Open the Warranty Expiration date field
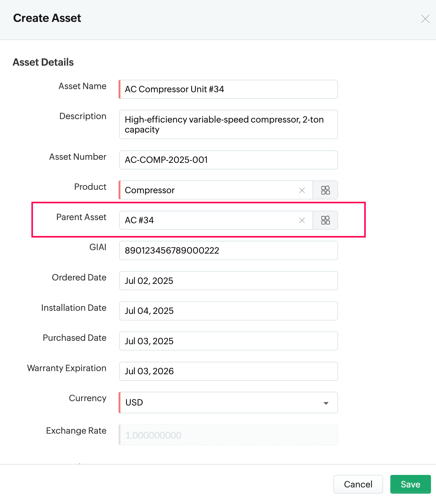Viewport: 436px width, 504px height. pos(228,371)
